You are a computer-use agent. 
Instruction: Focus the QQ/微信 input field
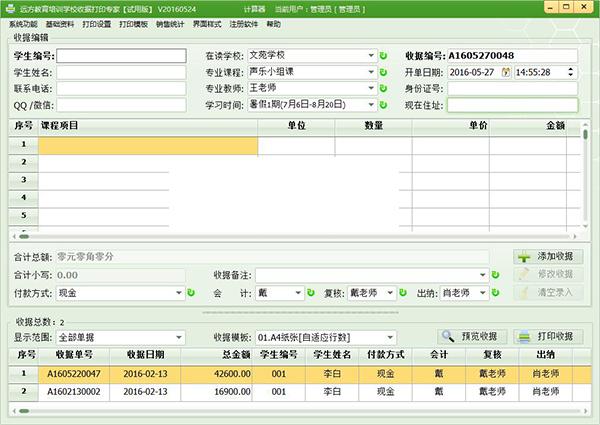(121, 105)
